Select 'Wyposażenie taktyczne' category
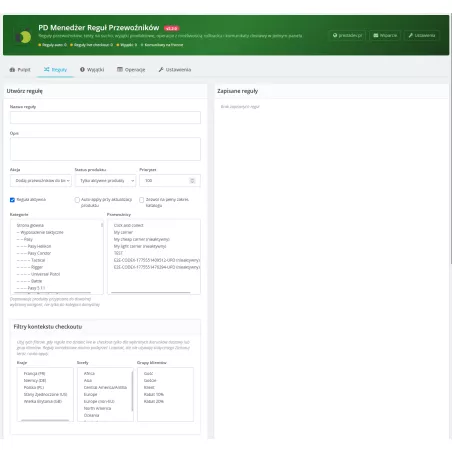This screenshot has width=452, height=452. (40, 232)
